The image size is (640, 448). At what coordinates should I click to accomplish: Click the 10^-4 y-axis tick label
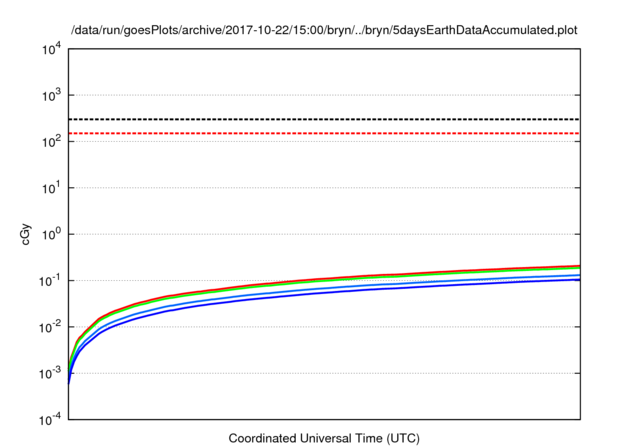50,419
